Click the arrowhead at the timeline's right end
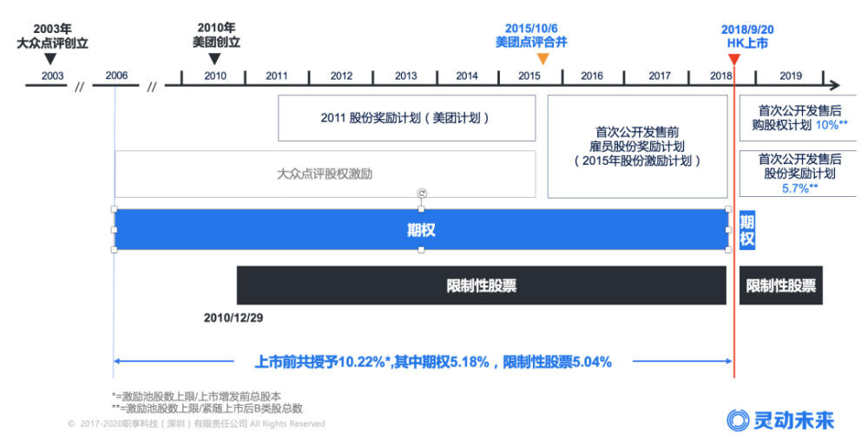868x439 pixels. pyautogui.click(x=835, y=85)
